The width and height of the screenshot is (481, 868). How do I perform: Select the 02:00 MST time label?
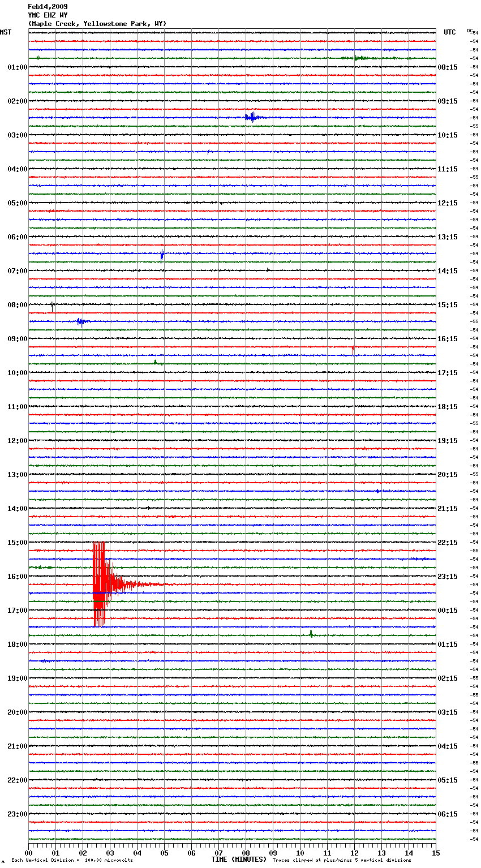18,101
